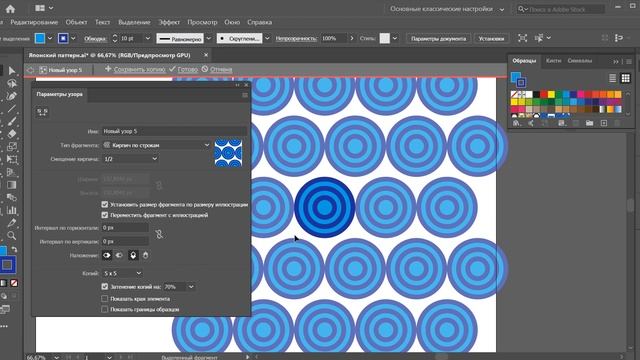Click the New Color Group folder icon
The width and height of the screenshot is (640, 360).
click(589, 123)
